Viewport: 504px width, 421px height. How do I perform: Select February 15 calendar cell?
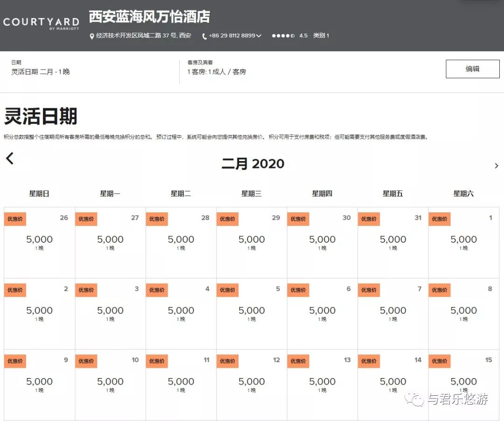(x=464, y=385)
